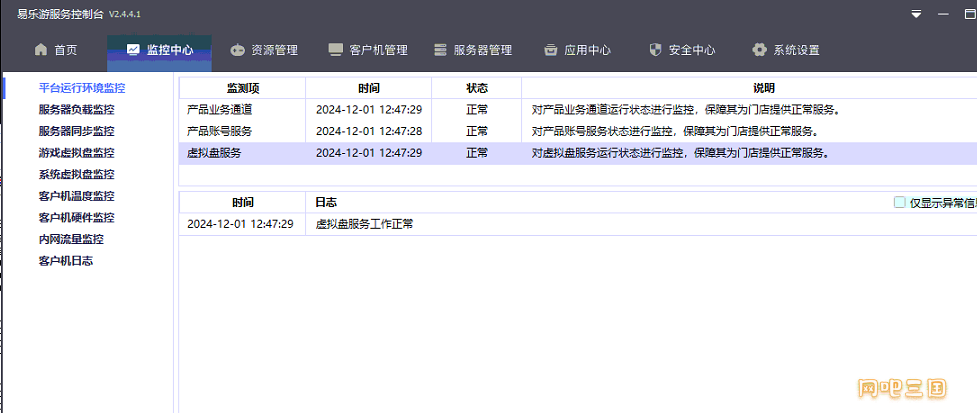This screenshot has width=977, height=413.
Task: Click the 监测项 column header
Action: (242, 88)
